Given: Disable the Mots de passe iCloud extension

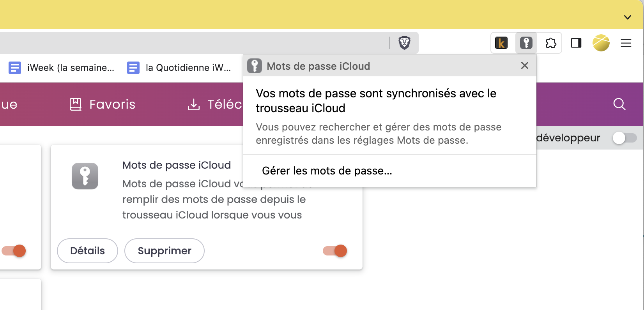Looking at the screenshot, I should click(335, 251).
